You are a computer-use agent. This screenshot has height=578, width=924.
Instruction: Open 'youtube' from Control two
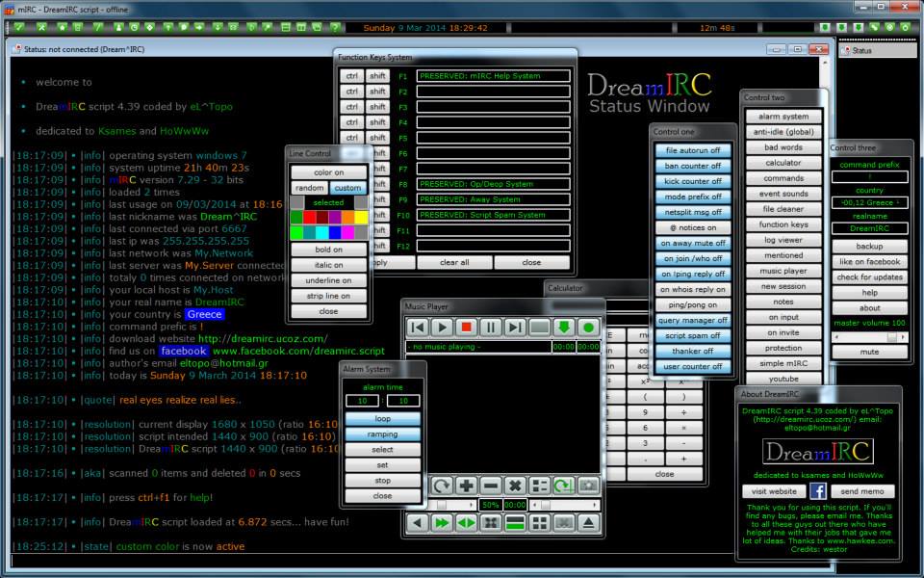pos(783,379)
